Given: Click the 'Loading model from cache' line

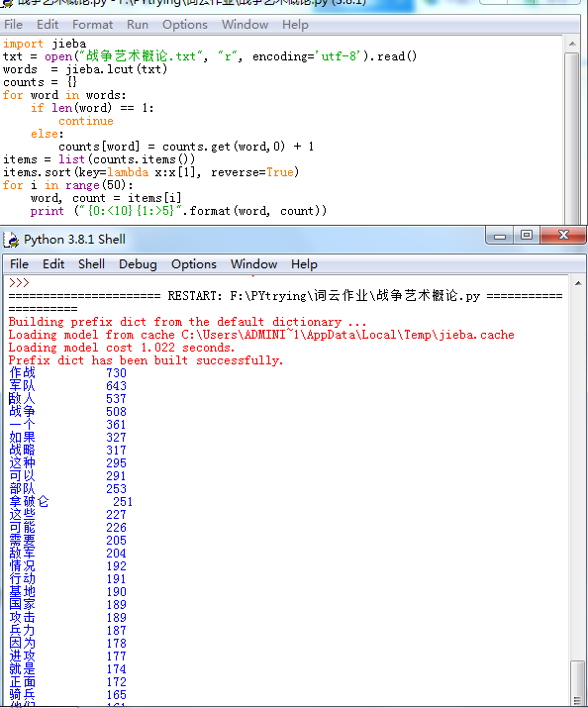Looking at the screenshot, I should 261,335.
